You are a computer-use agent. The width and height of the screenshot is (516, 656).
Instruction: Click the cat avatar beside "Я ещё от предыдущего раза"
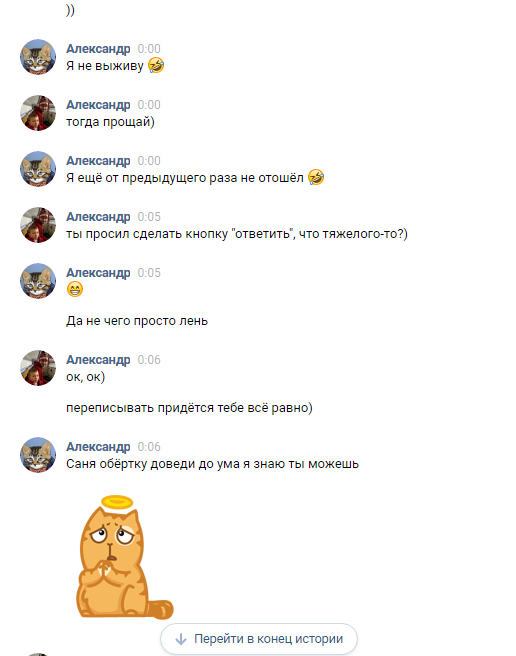[x=38, y=169]
